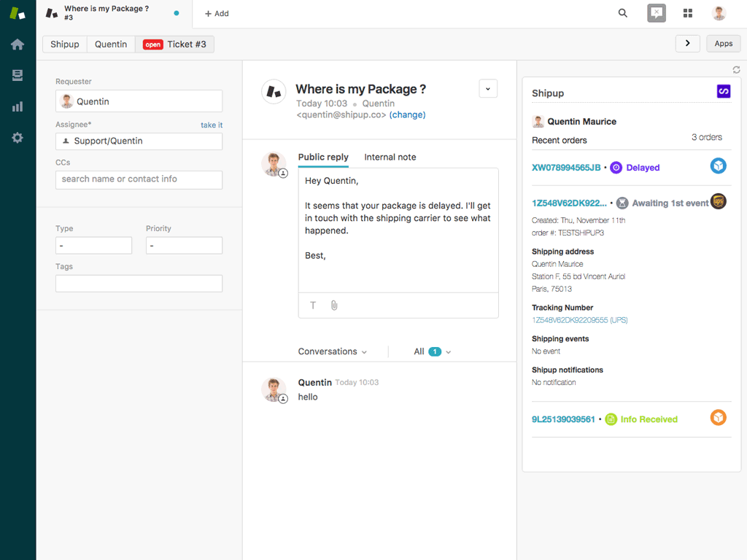Switch to the Public reply tab
Image resolution: width=747 pixels, height=560 pixels.
point(322,157)
